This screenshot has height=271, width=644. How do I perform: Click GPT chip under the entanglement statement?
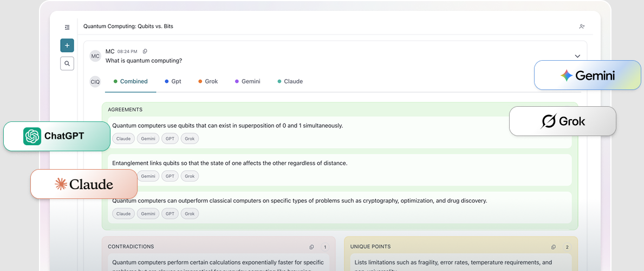[170, 176]
